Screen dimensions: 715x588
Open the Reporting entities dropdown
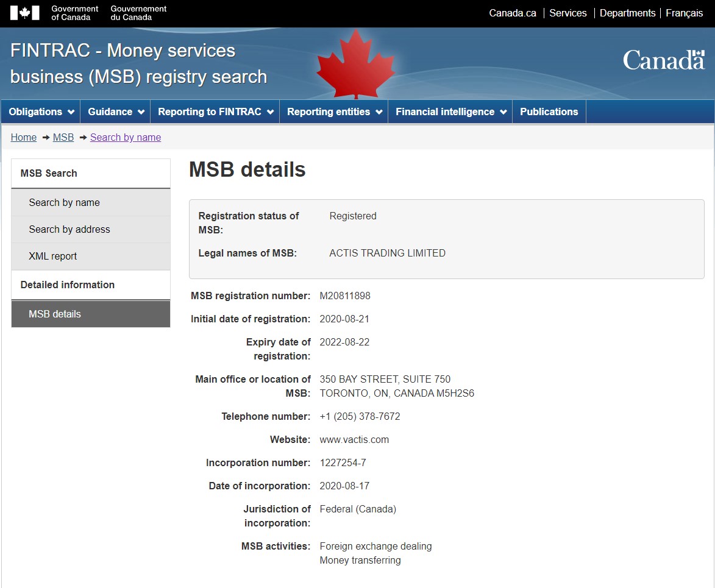tap(334, 112)
